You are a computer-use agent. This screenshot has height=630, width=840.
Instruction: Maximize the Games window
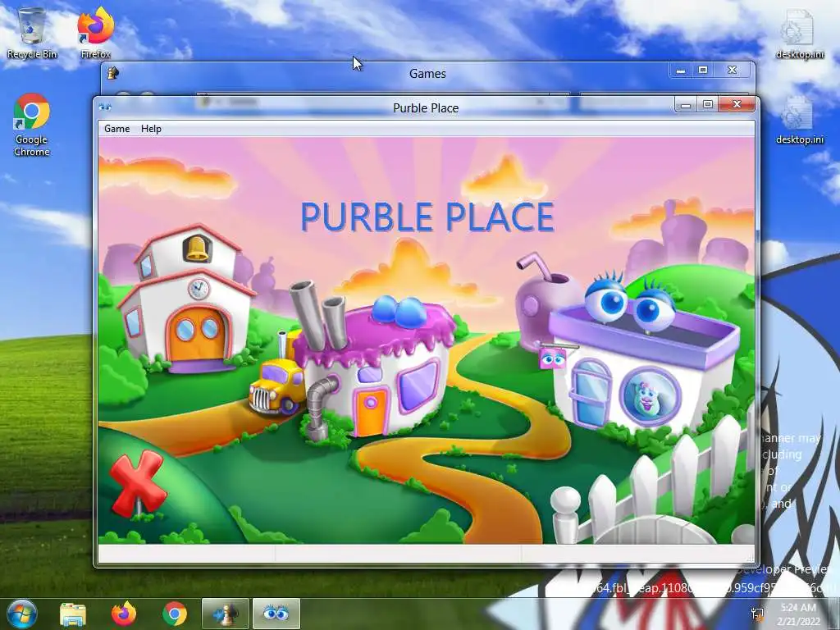(x=703, y=71)
